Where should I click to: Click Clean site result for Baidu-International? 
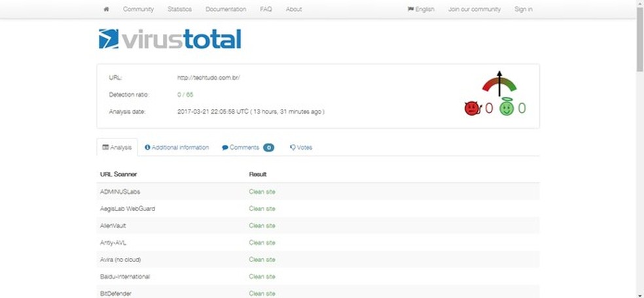coord(262,276)
